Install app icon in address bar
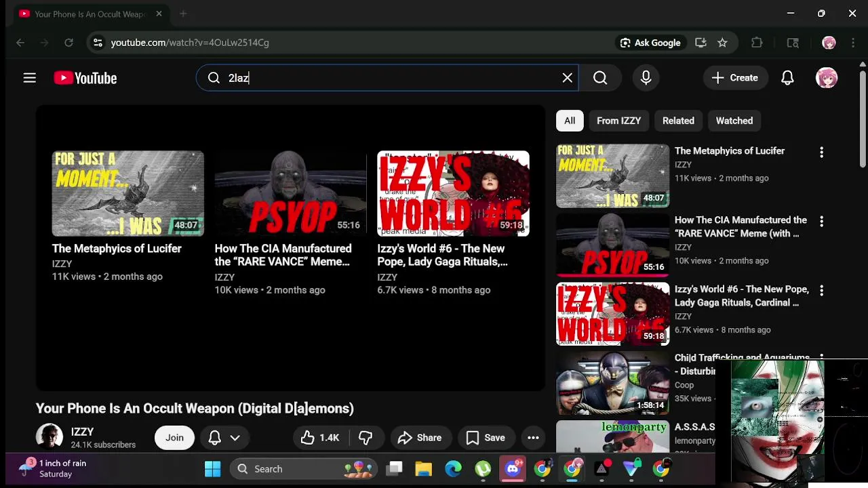 coord(701,43)
